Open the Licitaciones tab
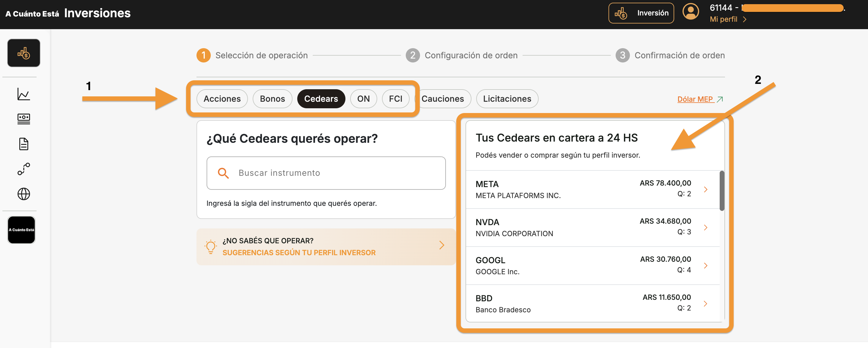 pos(507,98)
